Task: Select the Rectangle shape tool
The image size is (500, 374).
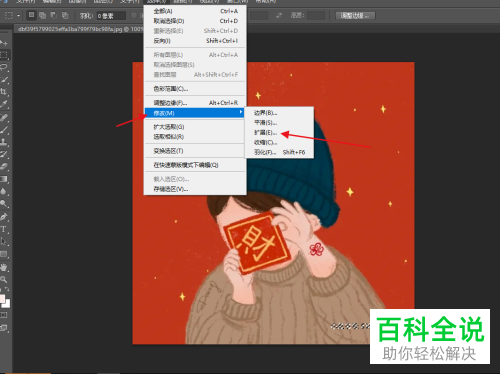Action: click(4, 254)
